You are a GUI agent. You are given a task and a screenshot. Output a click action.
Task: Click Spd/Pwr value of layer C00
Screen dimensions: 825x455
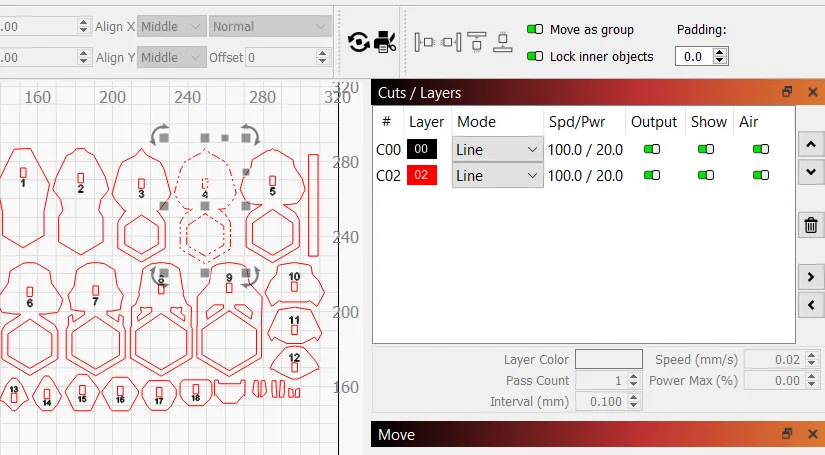coord(585,150)
